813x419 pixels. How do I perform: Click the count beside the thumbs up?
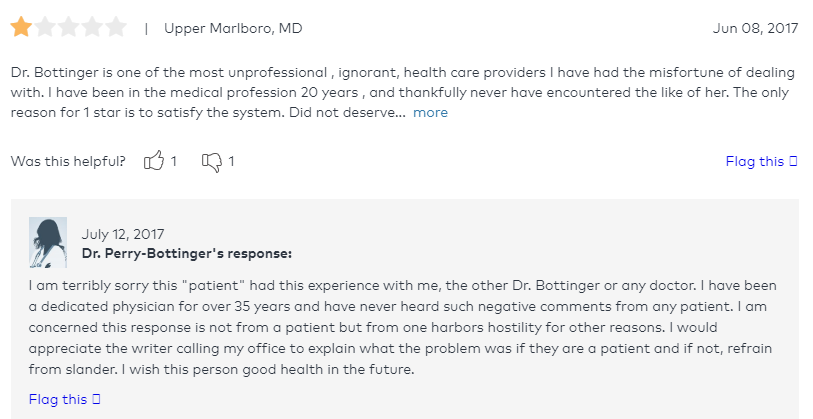(x=174, y=161)
